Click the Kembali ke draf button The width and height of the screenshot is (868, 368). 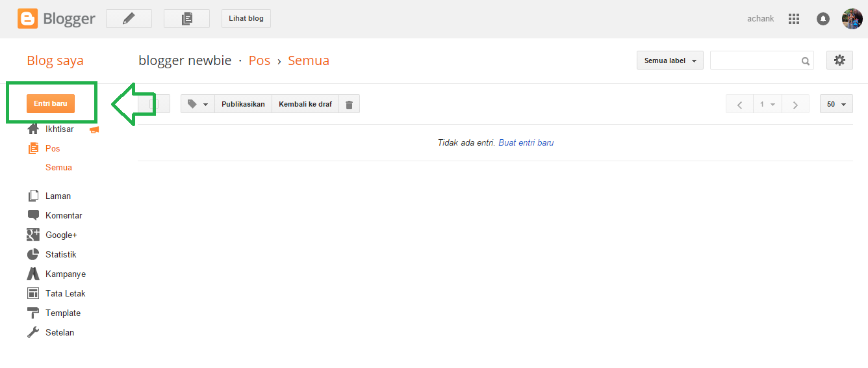(305, 104)
